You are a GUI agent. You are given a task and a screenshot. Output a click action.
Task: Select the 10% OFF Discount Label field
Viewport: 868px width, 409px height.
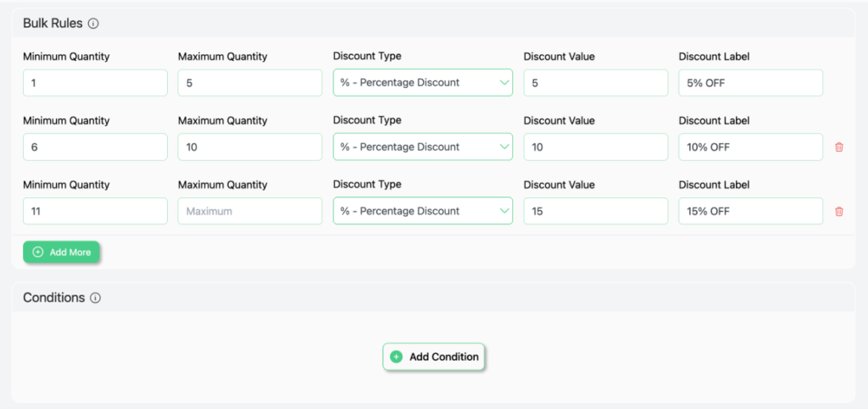click(x=750, y=147)
